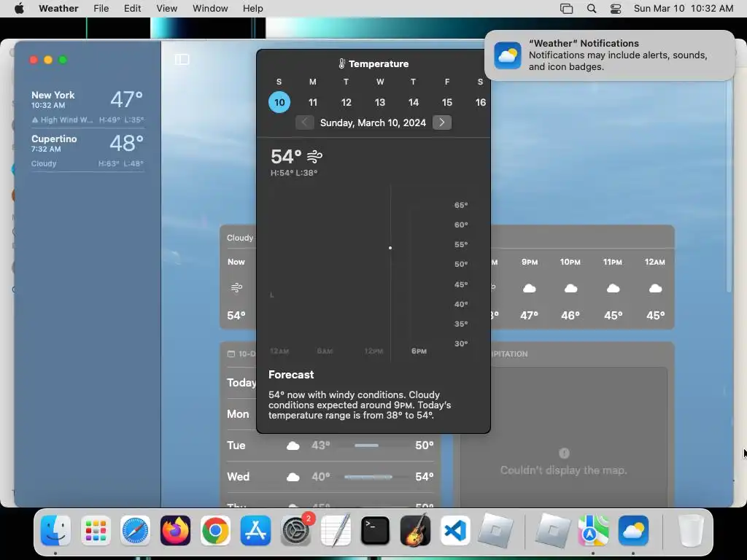This screenshot has height=560, width=747.
Task: Open TextEdit from the Dock
Action: pyautogui.click(x=336, y=531)
